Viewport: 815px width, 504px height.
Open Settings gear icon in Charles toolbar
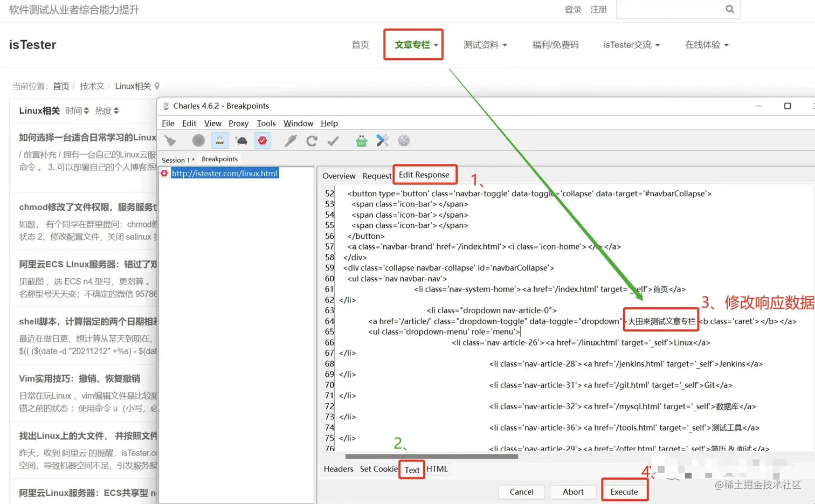404,141
